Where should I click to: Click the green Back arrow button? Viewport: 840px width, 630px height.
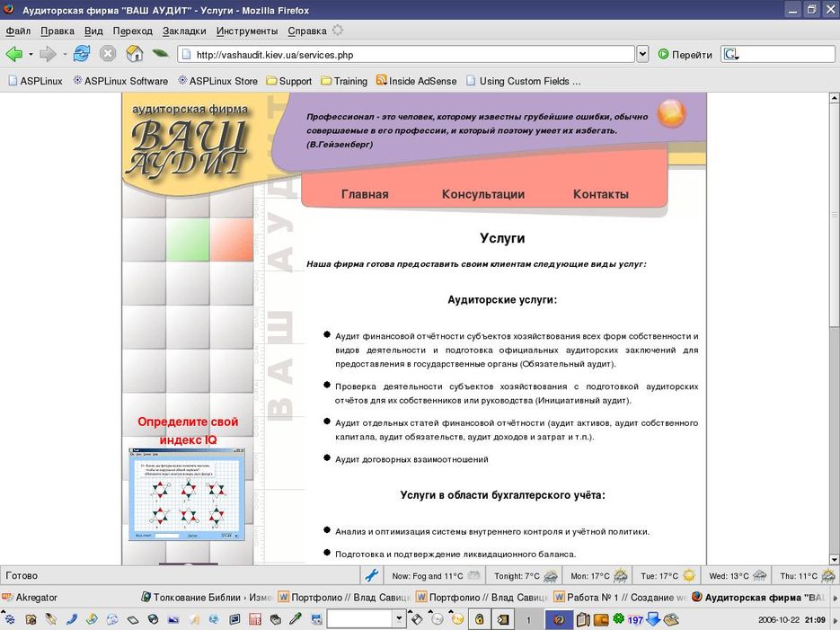14,54
